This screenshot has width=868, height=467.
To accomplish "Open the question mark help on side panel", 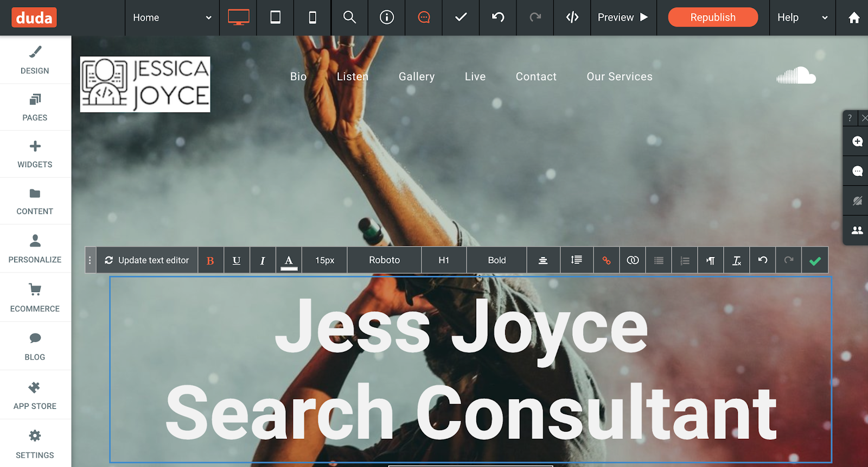I will [850, 118].
